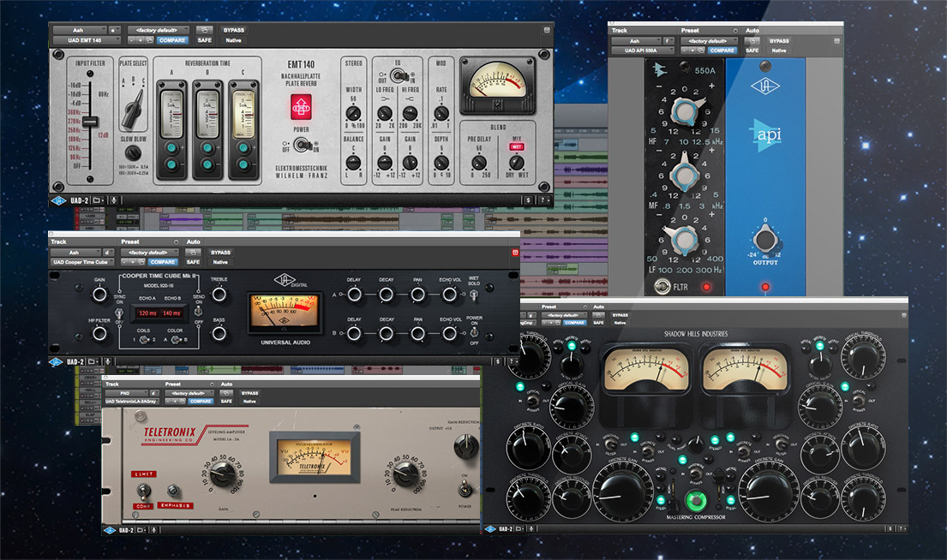Flip the Sync On/Off switch on Cooper Time Cube
This screenshot has width=947, height=560.
click(120, 313)
